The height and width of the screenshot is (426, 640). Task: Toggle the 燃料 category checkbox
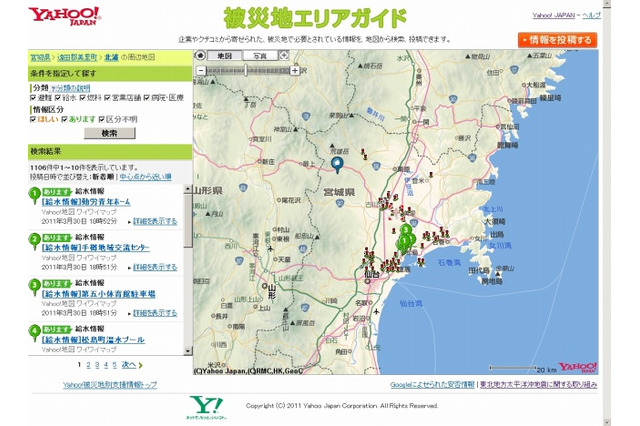click(x=82, y=98)
